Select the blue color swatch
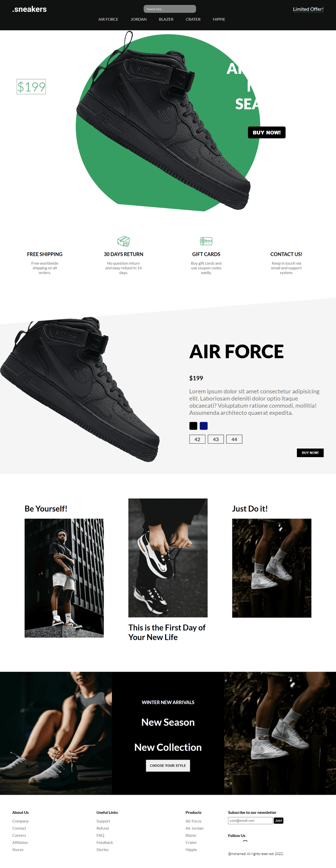The width and height of the screenshot is (336, 868). [204, 426]
